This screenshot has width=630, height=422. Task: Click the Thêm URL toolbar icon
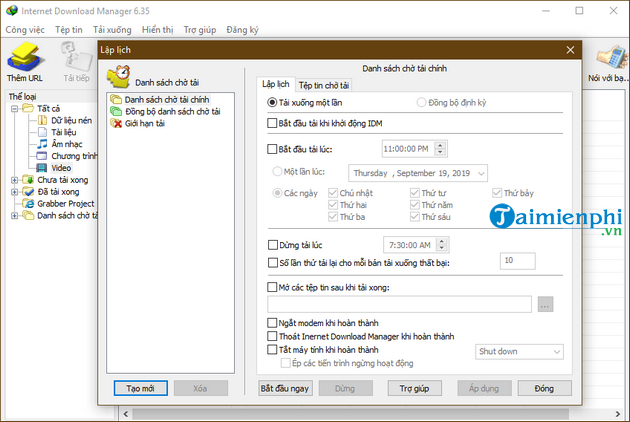[x=25, y=57]
